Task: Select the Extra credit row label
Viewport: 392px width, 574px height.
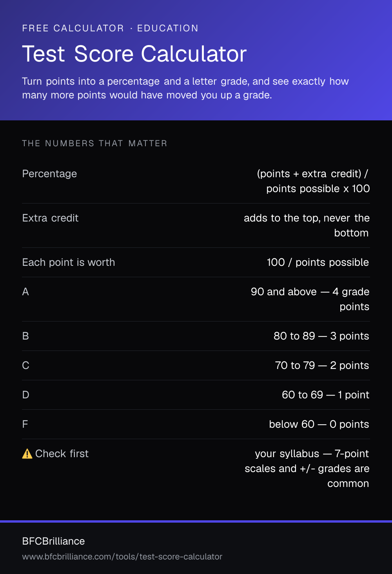Action: coord(51,218)
